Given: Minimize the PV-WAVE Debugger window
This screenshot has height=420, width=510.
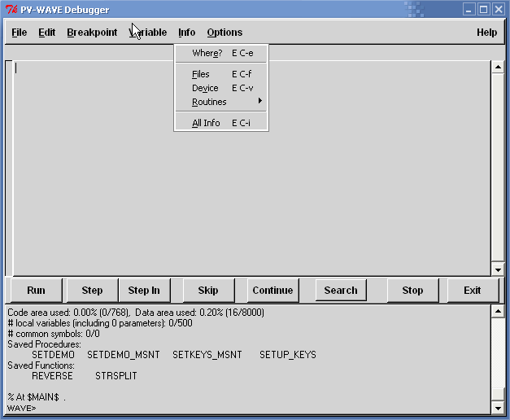Looking at the screenshot, I should 469,10.
